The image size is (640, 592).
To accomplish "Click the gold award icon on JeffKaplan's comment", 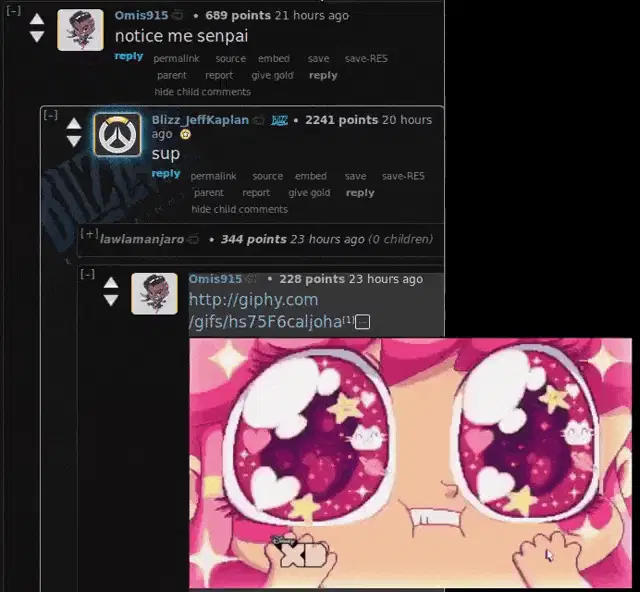I will 185,134.
